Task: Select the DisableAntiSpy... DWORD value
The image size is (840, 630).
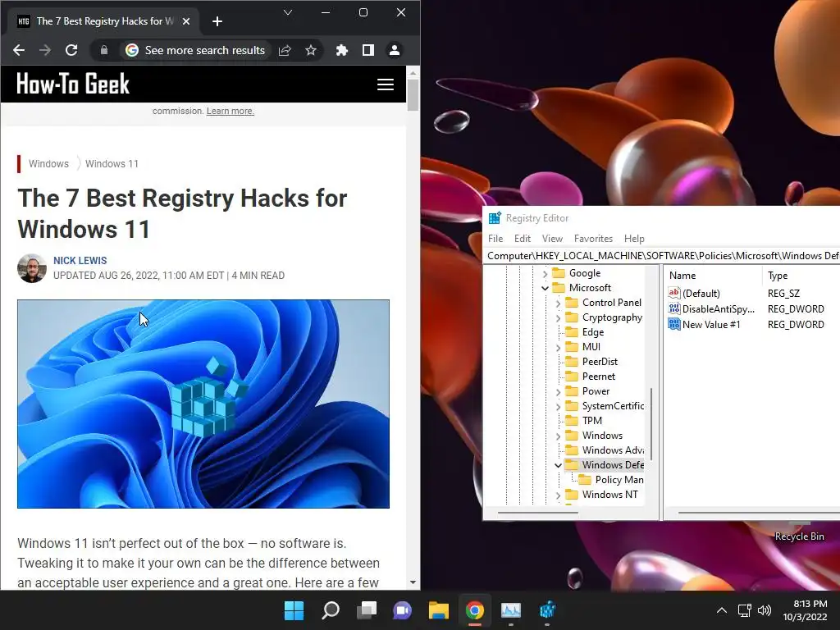Action: [x=718, y=309]
